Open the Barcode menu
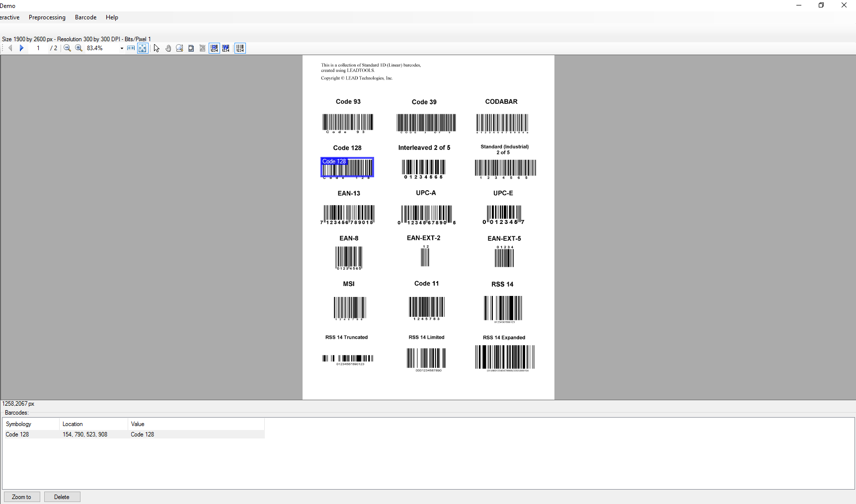Image resolution: width=856 pixels, height=504 pixels. pos(85,17)
